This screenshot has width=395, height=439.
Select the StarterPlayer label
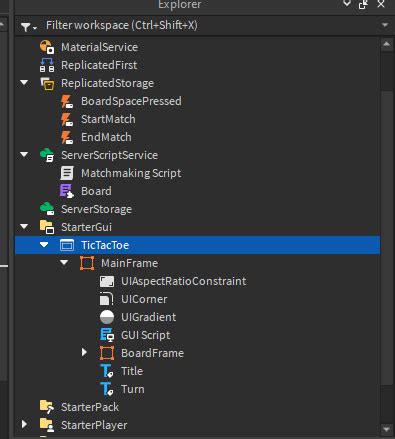coord(94,425)
